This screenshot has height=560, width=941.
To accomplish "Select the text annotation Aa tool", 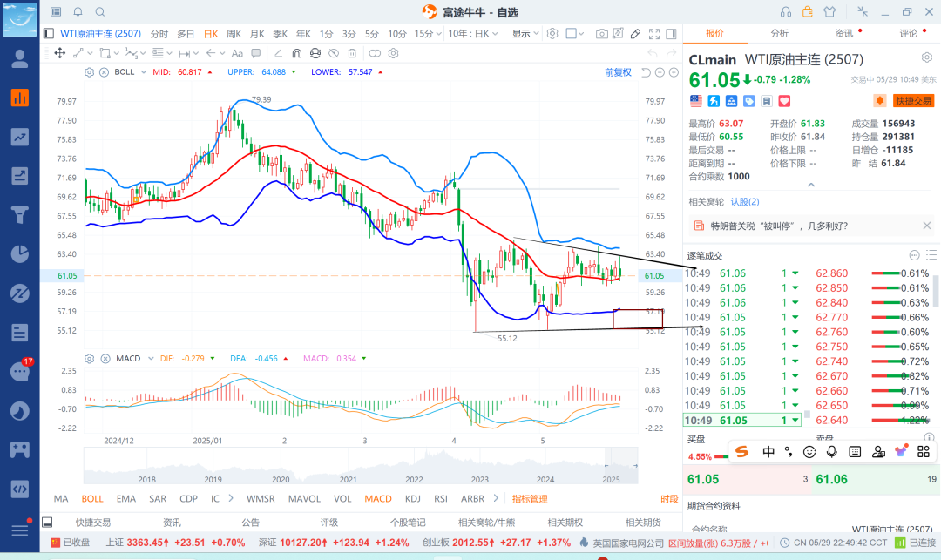I will point(237,53).
